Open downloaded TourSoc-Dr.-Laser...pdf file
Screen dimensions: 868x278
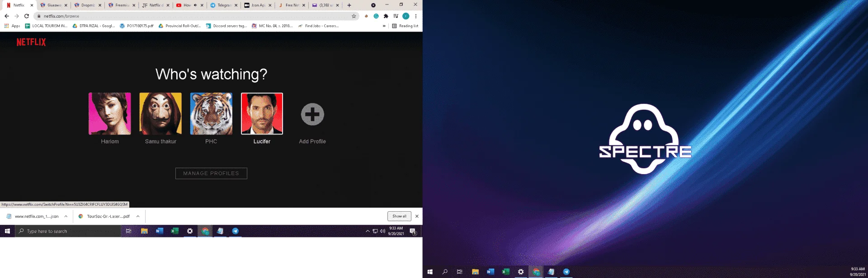[x=104, y=216]
